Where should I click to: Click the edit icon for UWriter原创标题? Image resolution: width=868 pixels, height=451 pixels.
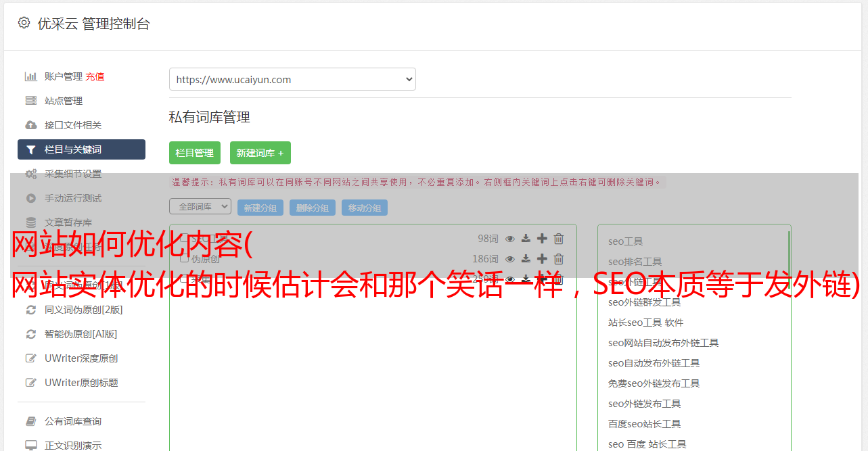pos(31,383)
